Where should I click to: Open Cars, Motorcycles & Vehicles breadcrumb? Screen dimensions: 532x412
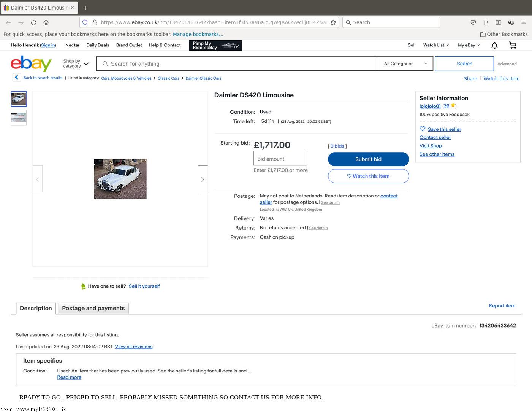click(126, 78)
